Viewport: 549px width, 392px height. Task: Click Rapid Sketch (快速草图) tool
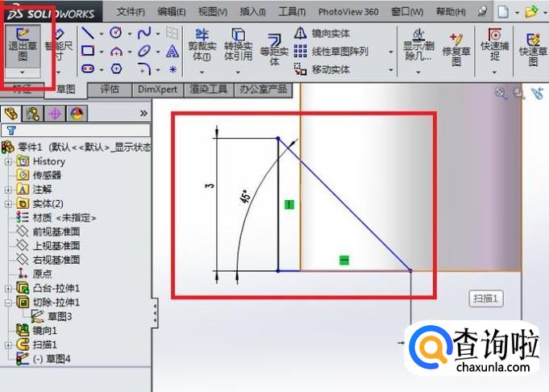pos(533,49)
